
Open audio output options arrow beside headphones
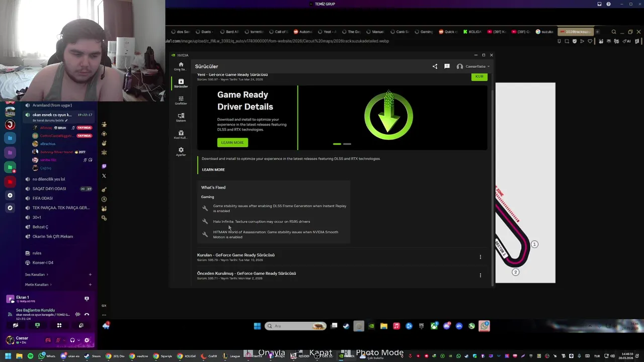78,340
